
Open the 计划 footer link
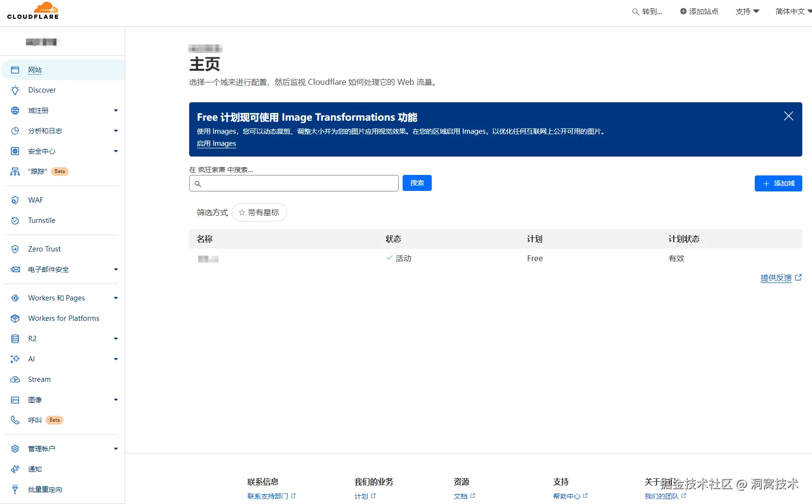click(365, 496)
